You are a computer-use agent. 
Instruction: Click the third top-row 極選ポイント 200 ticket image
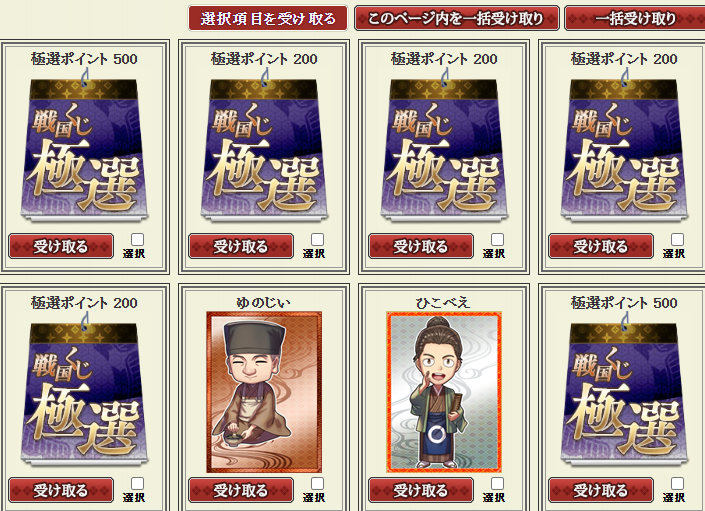[x=444, y=146]
